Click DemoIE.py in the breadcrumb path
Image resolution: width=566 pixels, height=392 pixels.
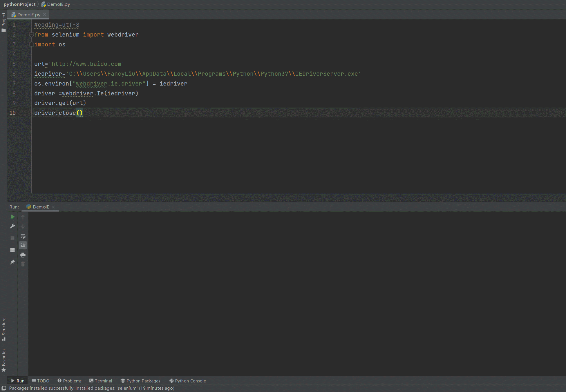(x=56, y=4)
